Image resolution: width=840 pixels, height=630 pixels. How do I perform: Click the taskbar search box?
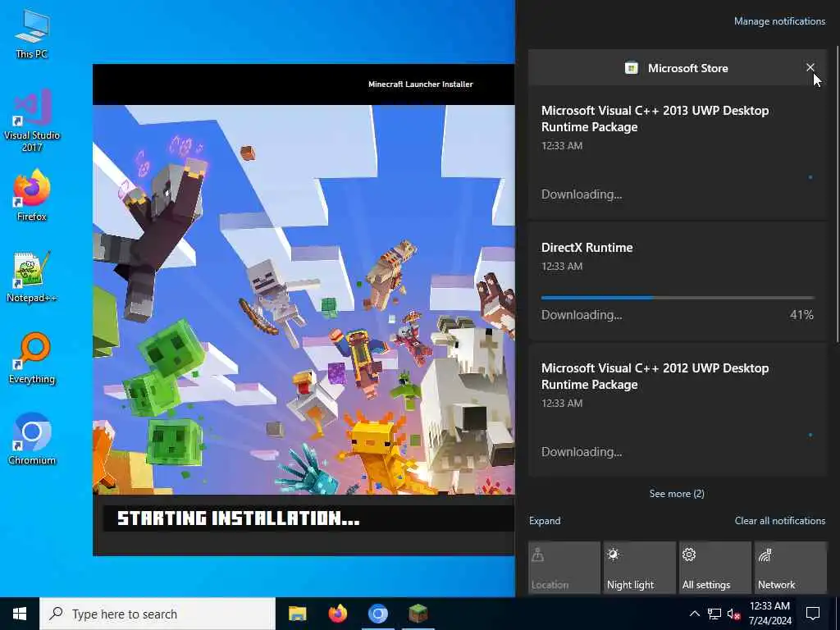click(157, 614)
